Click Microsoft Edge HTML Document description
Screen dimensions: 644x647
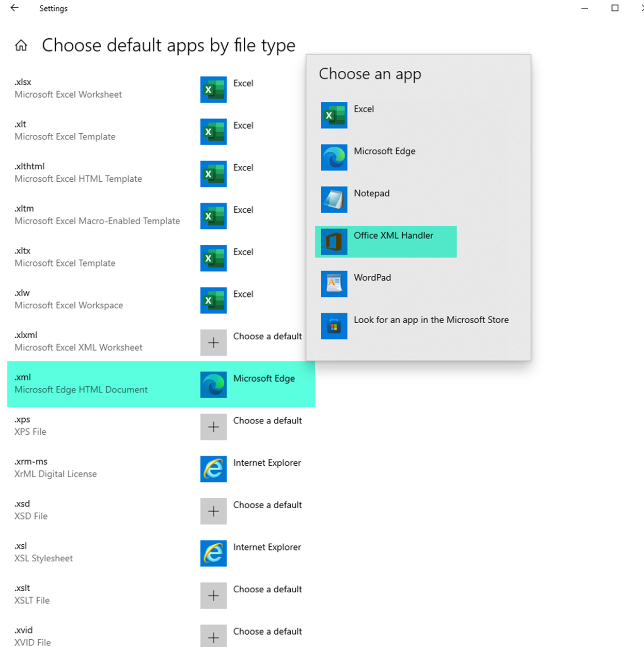(81, 390)
